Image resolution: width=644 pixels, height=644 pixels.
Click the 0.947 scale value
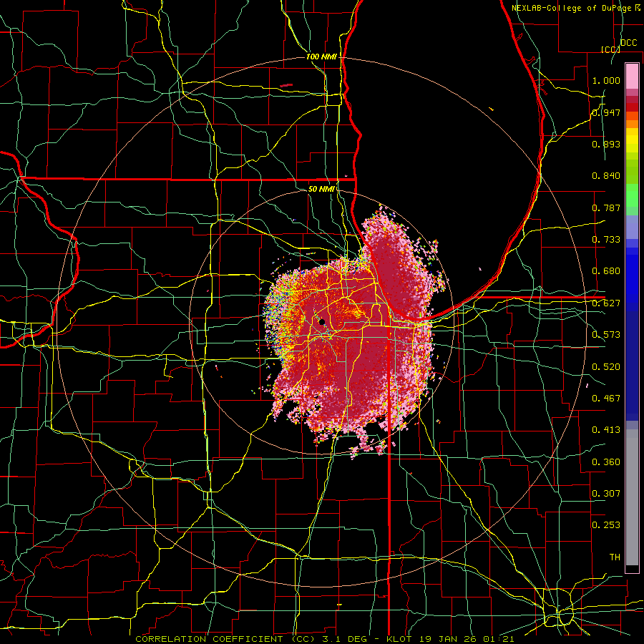606,112
